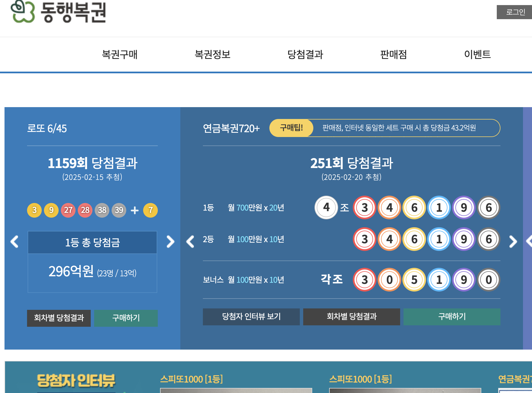The width and height of the screenshot is (532, 393).
Task: Click blue ball 1 in 1등 row
Action: (x=439, y=207)
